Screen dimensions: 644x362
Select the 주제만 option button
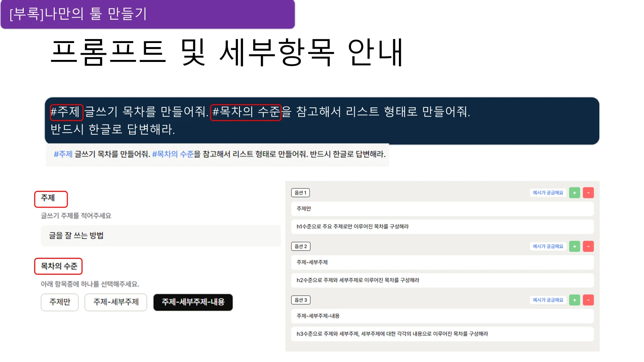point(60,302)
